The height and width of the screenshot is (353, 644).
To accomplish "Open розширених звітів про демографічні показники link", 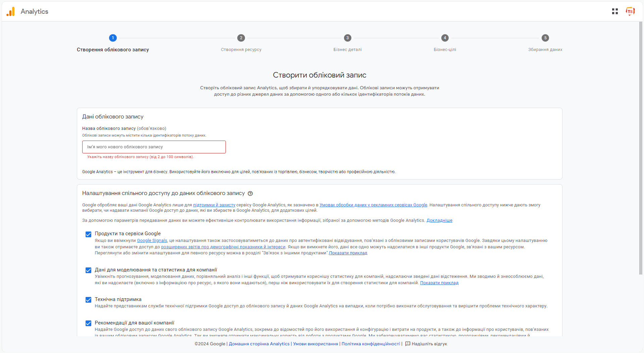I will (223, 247).
